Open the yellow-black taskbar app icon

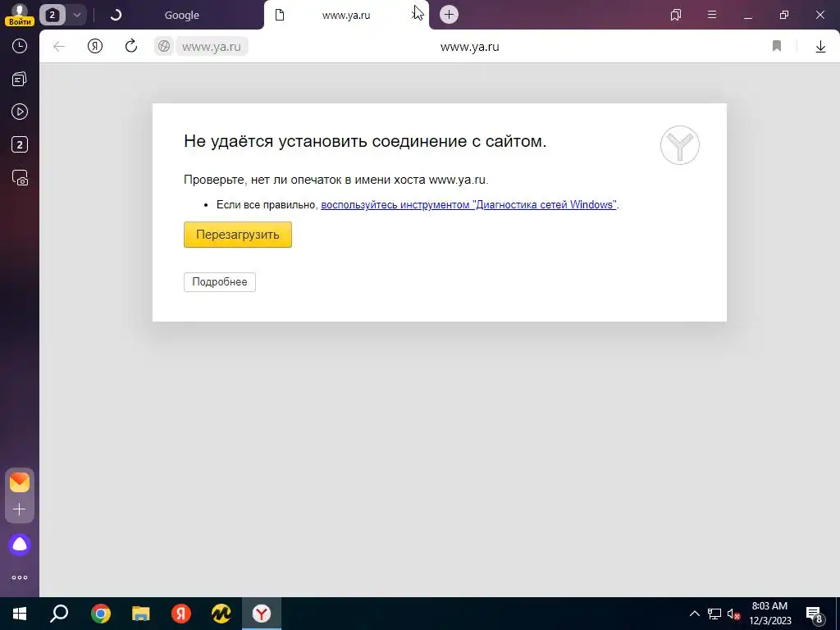[221, 614]
